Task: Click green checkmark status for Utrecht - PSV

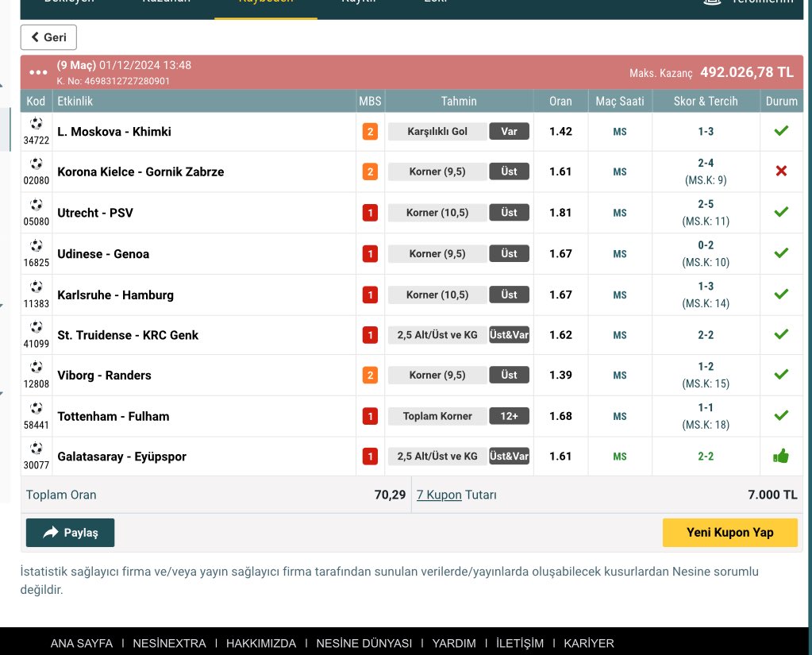Action: coord(781,212)
